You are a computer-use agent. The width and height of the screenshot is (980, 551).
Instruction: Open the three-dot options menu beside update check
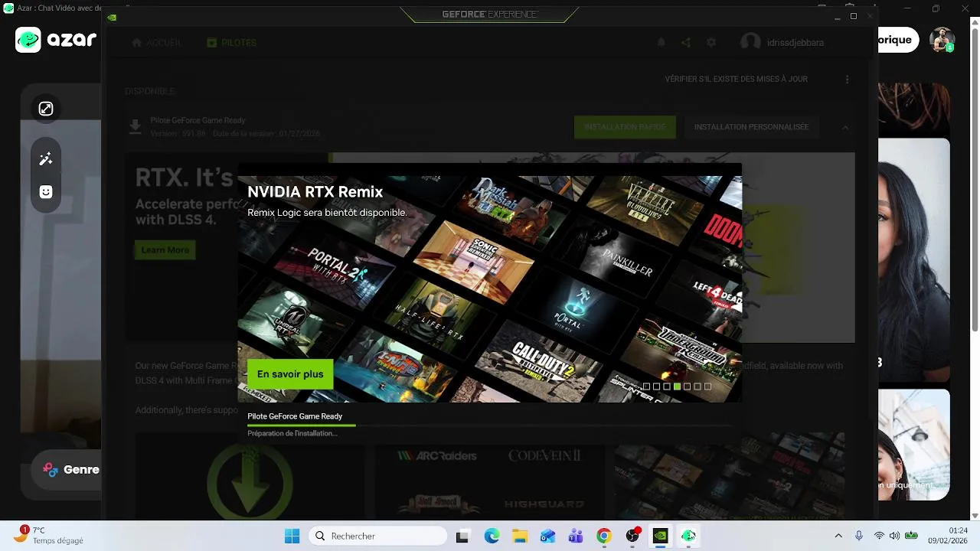(847, 80)
